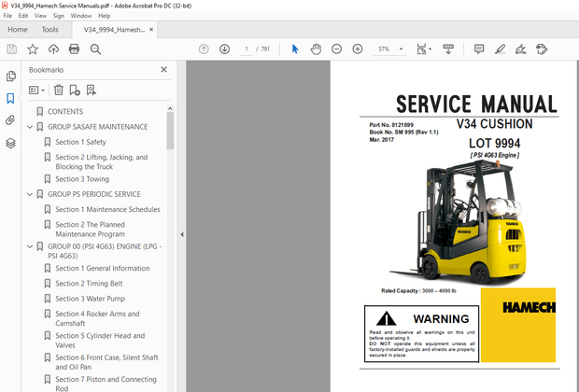Print the document with the printer icon

pos(74,49)
